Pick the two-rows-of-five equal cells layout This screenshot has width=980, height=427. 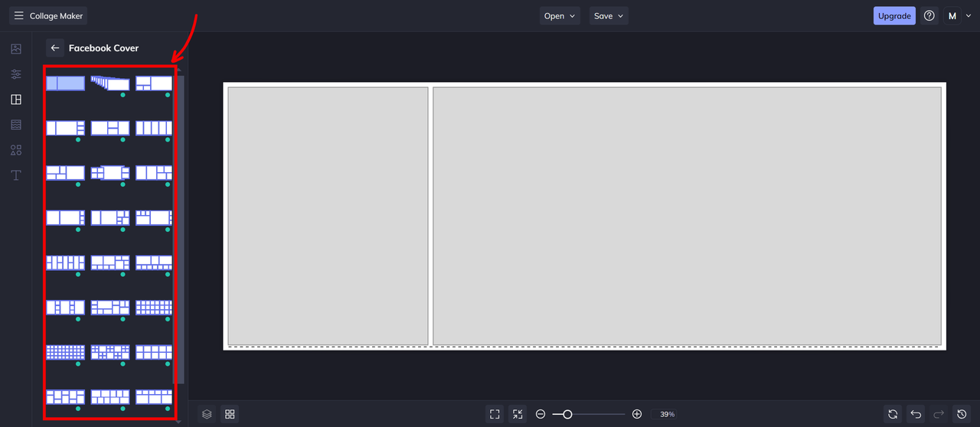(x=155, y=352)
